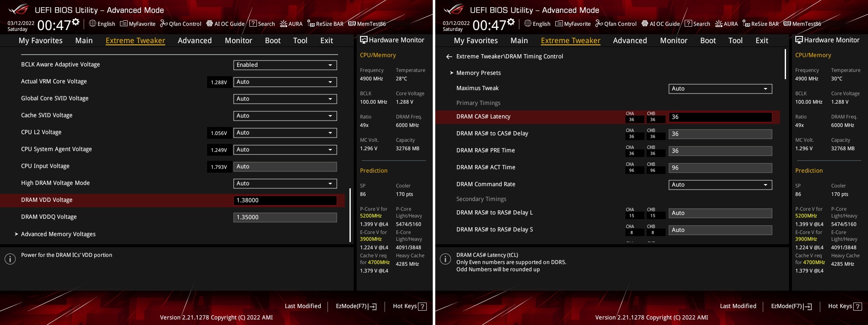
Task: Click the scrollbar on the voltage settings list
Action: (350, 215)
